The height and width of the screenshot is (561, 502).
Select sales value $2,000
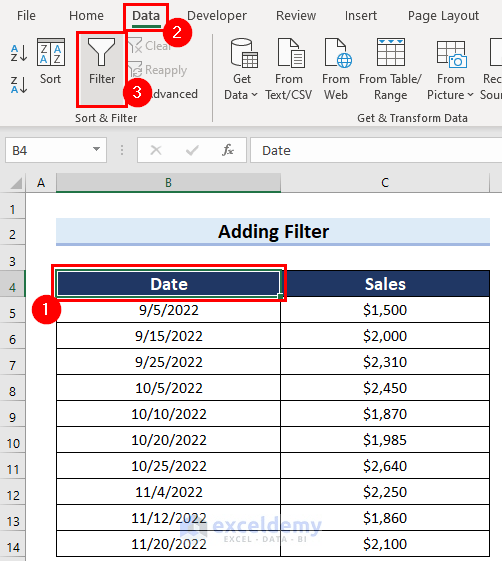[385, 336]
